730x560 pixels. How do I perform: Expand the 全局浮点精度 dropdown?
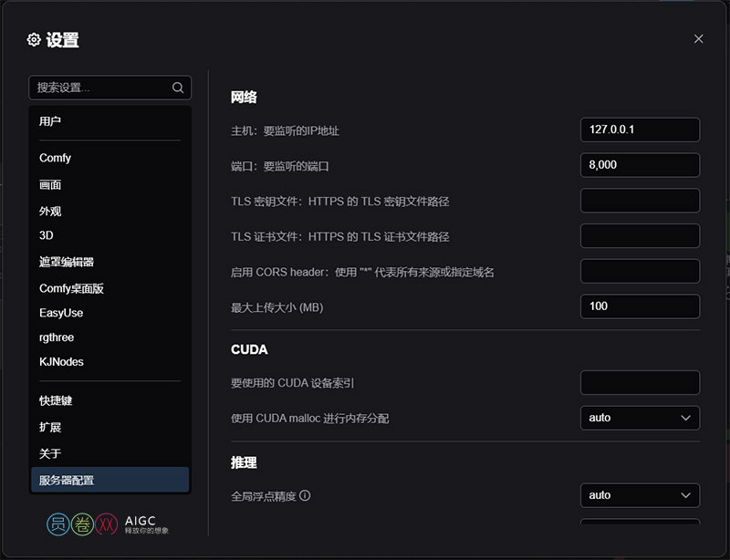coord(640,495)
